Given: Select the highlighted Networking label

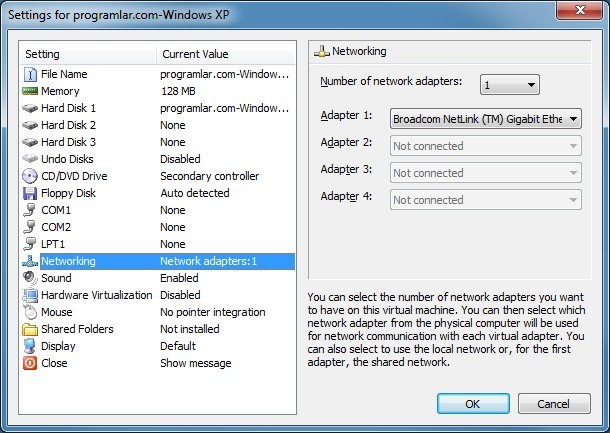Looking at the screenshot, I should 68,261.
